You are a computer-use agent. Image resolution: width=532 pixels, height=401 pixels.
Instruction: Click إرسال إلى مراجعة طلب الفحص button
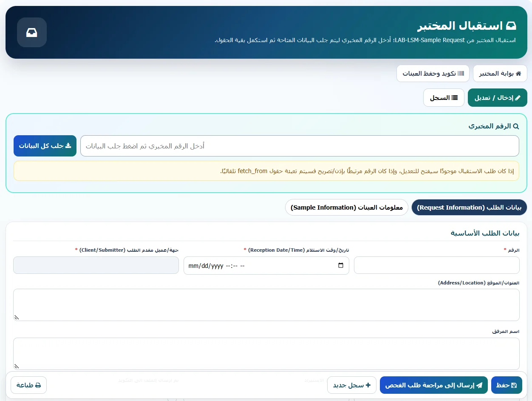pyautogui.click(x=434, y=385)
